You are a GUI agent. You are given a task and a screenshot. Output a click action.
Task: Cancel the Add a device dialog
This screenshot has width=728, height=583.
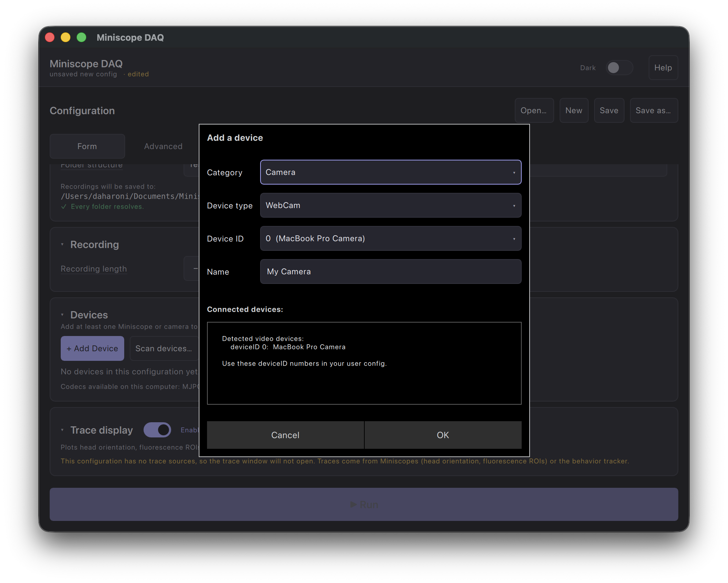[285, 435]
